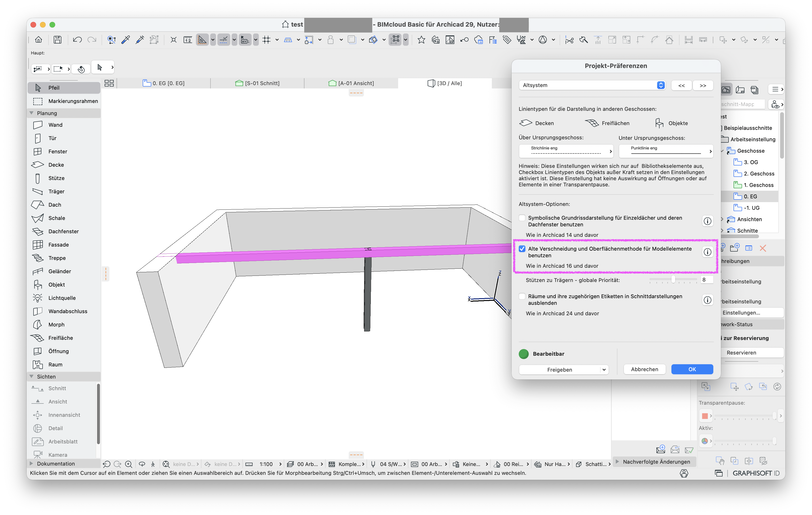
Task: Open Strichlinie eng line type dropdown
Action: (566, 151)
